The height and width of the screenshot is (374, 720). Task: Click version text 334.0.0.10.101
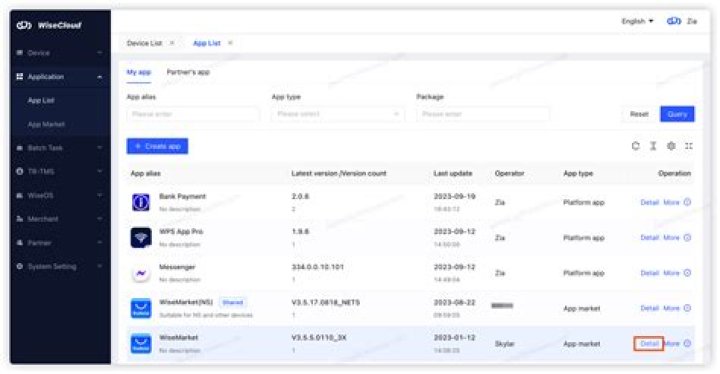click(317, 267)
